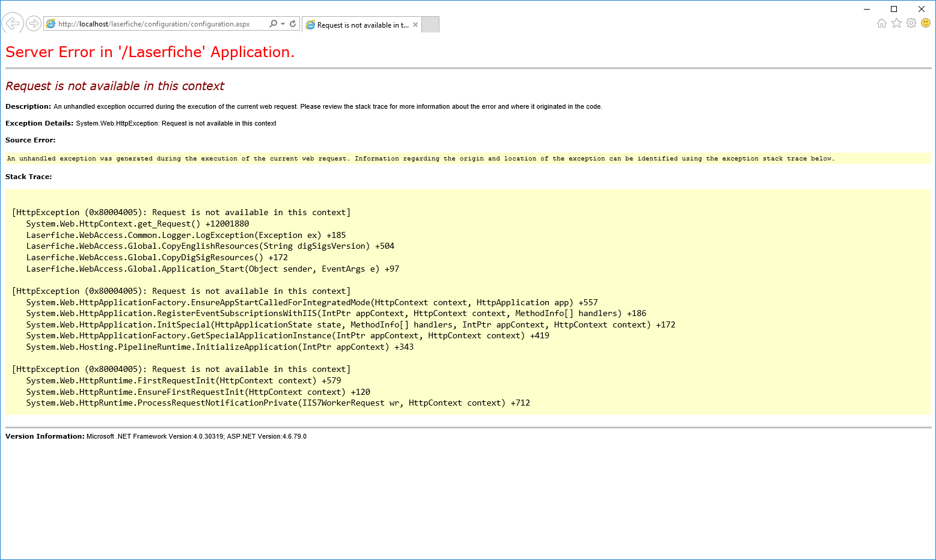Go forward with the forward arrow button
The image size is (936, 560).
[34, 23]
